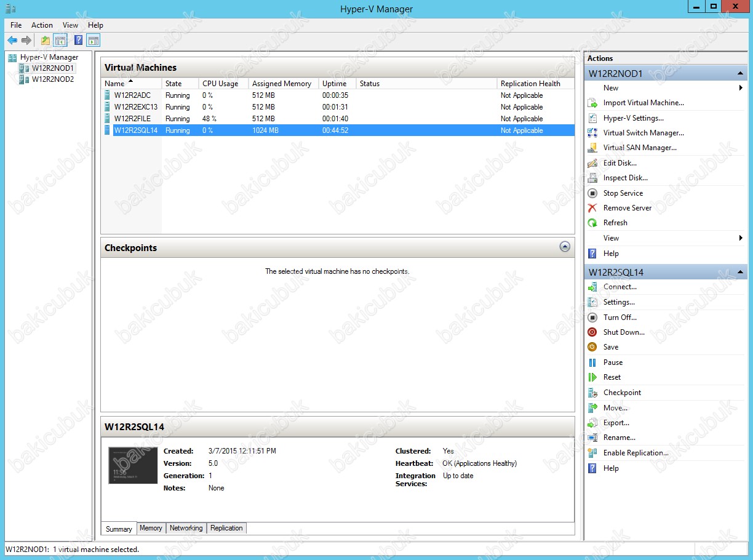This screenshot has width=753, height=560.
Task: Click the Edit Disk icon
Action: (x=592, y=163)
